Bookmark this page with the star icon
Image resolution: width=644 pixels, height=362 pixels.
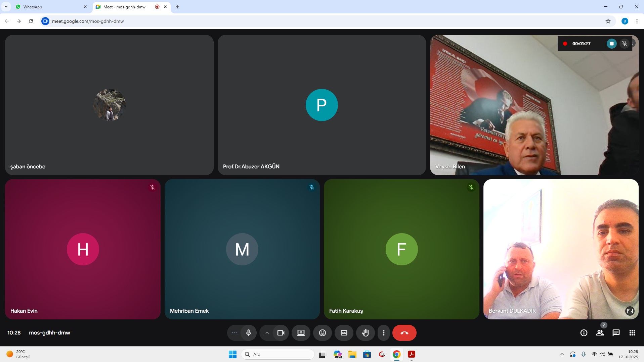click(608, 21)
